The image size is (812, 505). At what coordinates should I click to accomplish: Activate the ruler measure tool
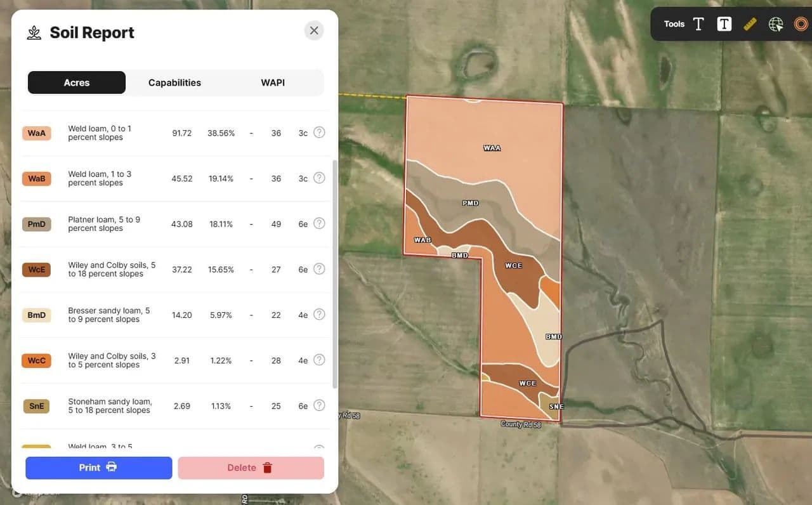[750, 24]
